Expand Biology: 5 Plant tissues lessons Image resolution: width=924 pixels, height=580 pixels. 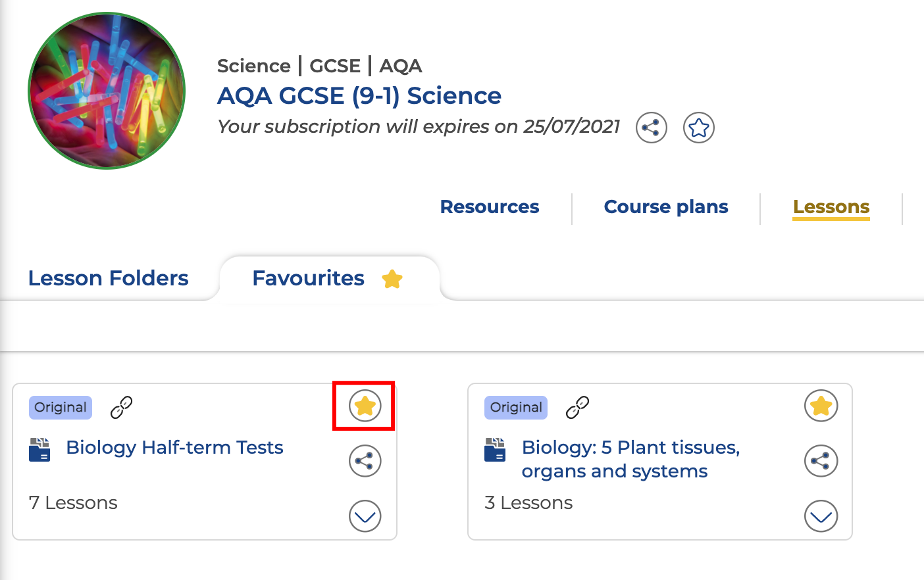coord(821,516)
